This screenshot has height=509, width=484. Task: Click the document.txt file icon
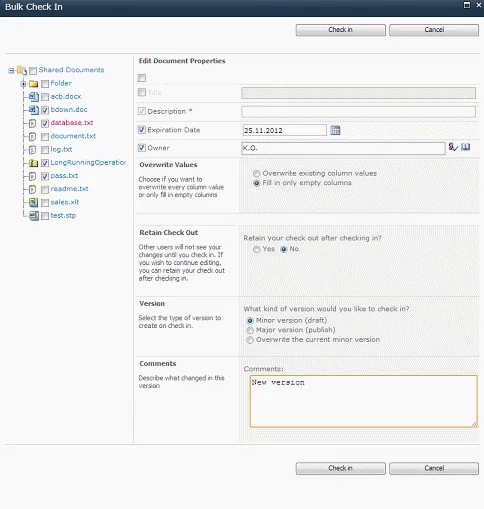(32, 137)
